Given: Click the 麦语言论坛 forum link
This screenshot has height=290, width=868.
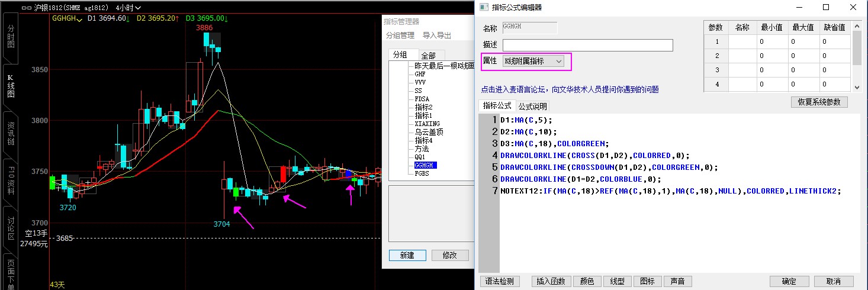Looking at the screenshot, I should click(570, 90).
